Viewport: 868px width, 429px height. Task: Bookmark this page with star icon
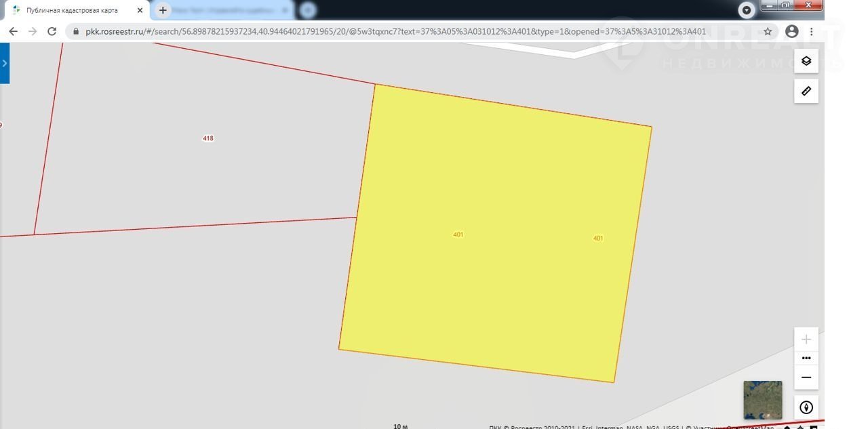coord(768,31)
